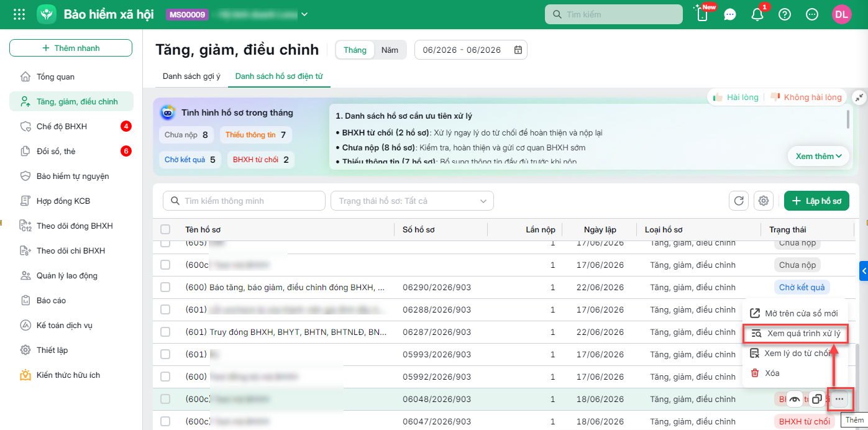868x430 pixels.
Task: Open the more options circle icon in header
Action: tap(812, 14)
